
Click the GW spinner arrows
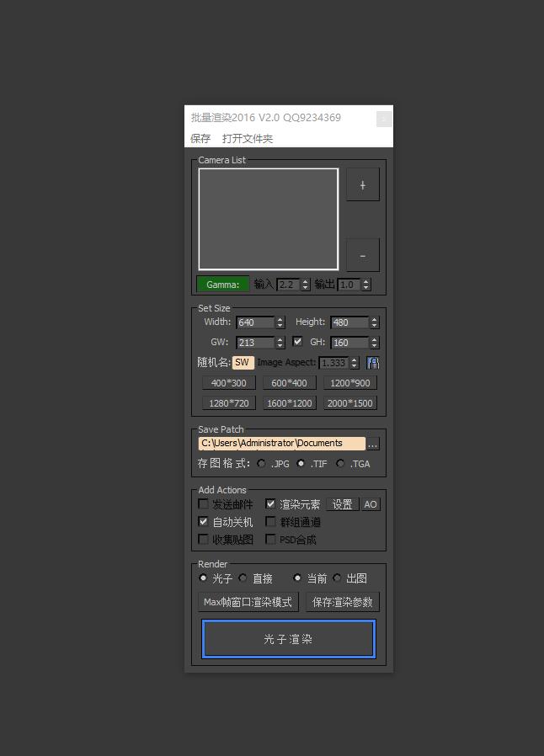click(280, 343)
